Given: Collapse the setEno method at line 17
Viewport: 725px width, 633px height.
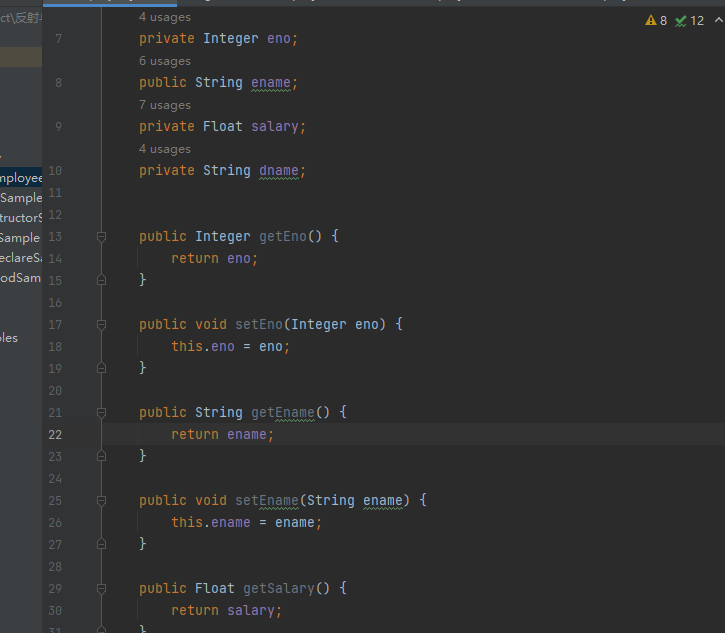Looking at the screenshot, I should pyautogui.click(x=101, y=325).
